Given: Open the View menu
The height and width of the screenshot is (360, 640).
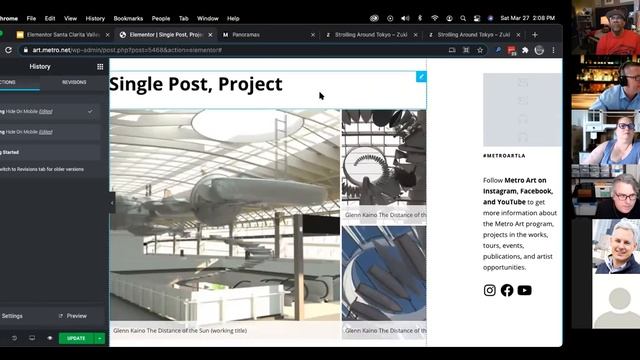Looking at the screenshot, I should (70, 18).
